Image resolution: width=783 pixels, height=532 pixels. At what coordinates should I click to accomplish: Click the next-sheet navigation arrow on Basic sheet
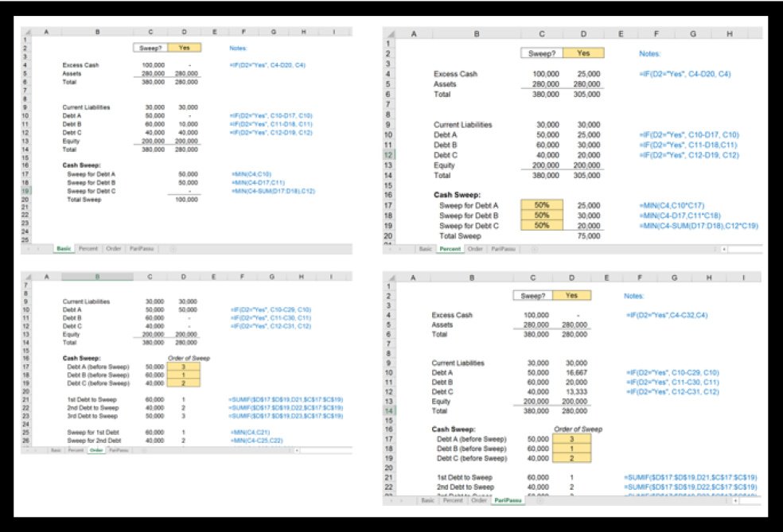[37, 249]
